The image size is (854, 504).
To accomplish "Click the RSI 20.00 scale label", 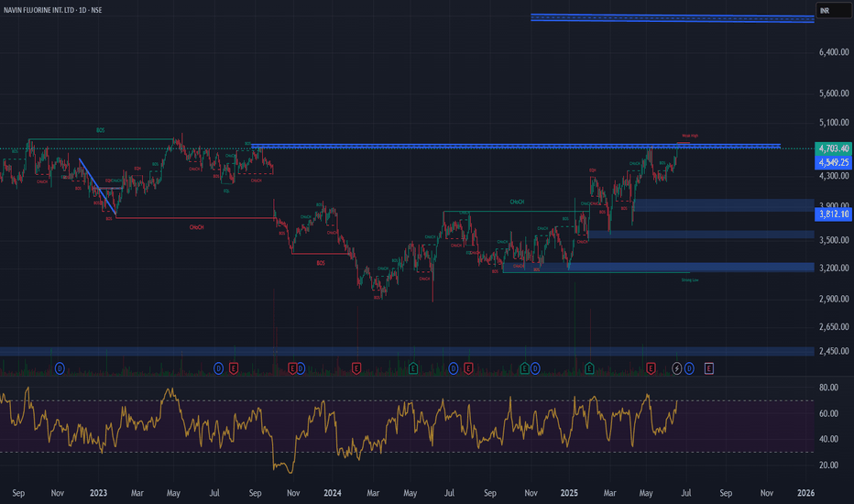I will (x=828, y=466).
